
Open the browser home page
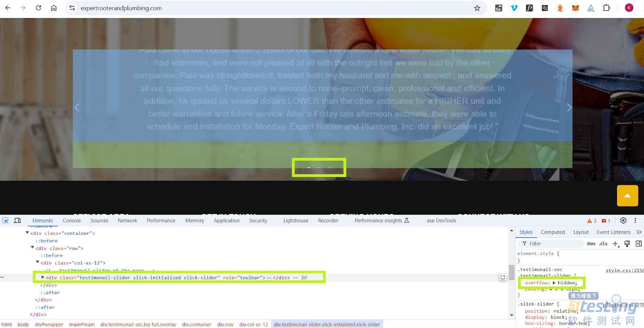coord(54,8)
